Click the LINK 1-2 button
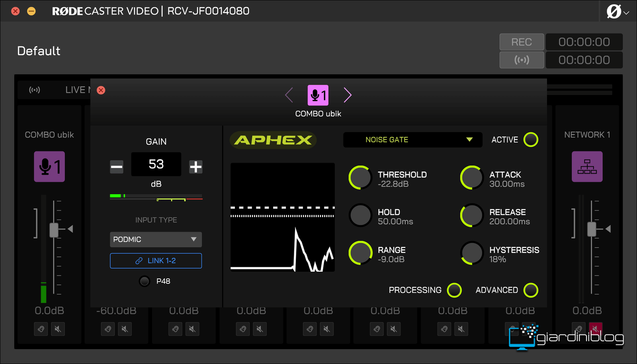Screen dimensions: 637x364 [x=156, y=261]
